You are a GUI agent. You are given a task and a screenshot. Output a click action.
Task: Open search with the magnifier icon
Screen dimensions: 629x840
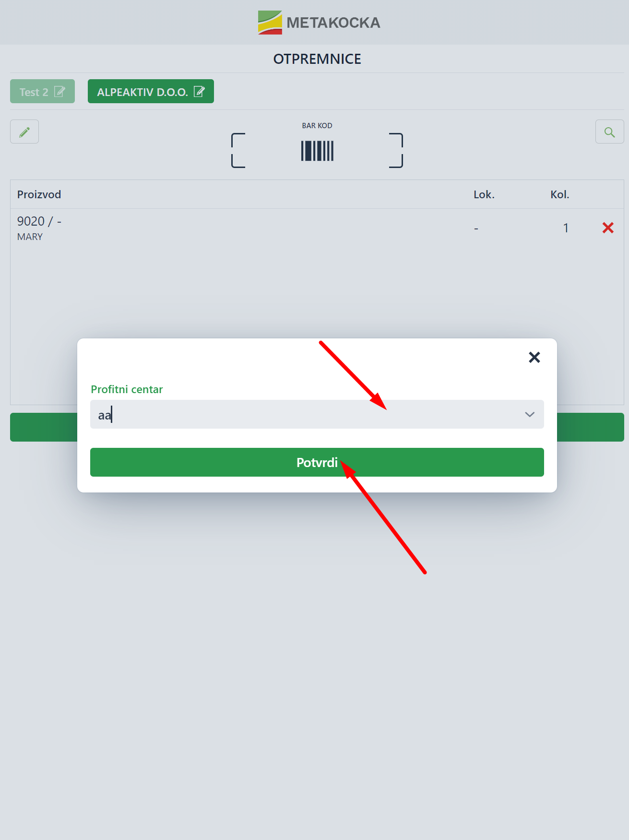coord(609,132)
